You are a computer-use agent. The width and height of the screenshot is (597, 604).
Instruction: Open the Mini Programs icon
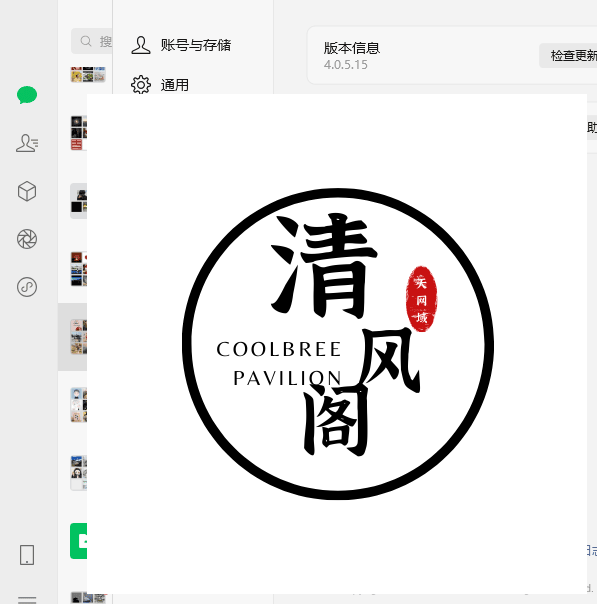27,287
